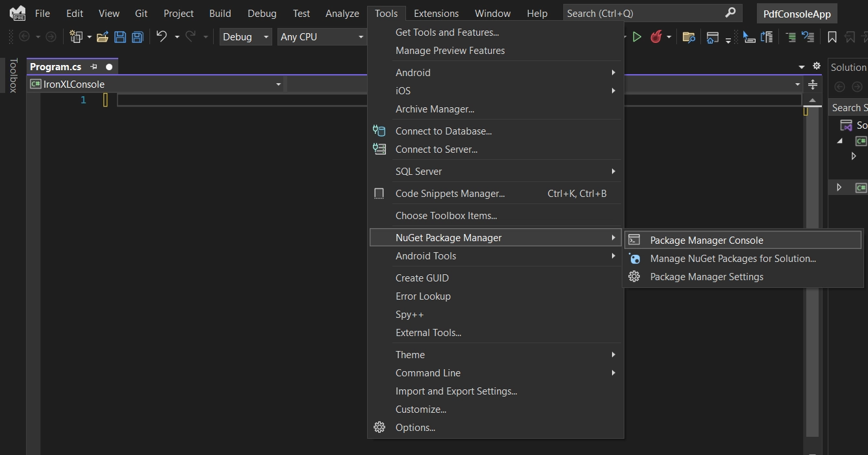Image resolution: width=868 pixels, height=455 pixels.
Task: Open the Debug configuration dropdown
Action: pos(246,37)
